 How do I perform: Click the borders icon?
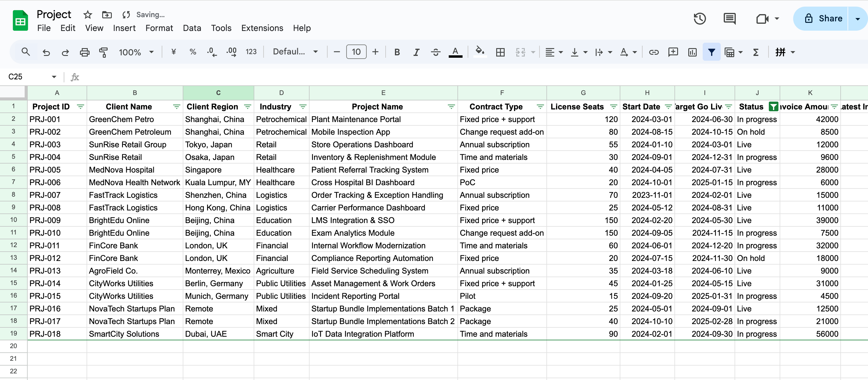tap(500, 52)
